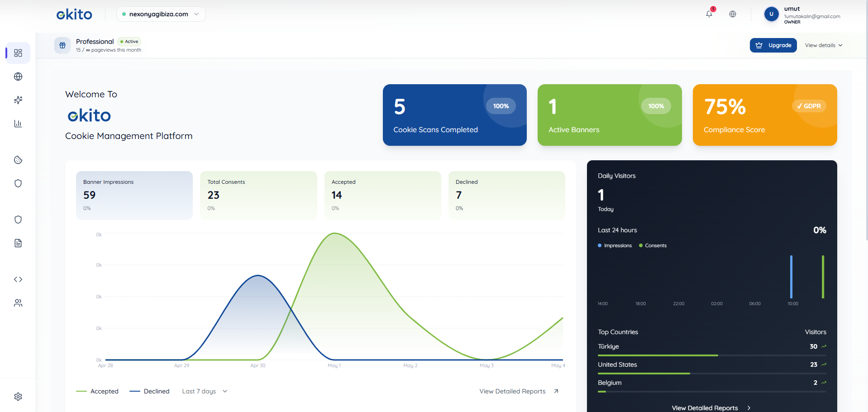Viewport: 868px width, 412px height.
Task: Open the Last 7 days range dropdown
Action: 205,391
